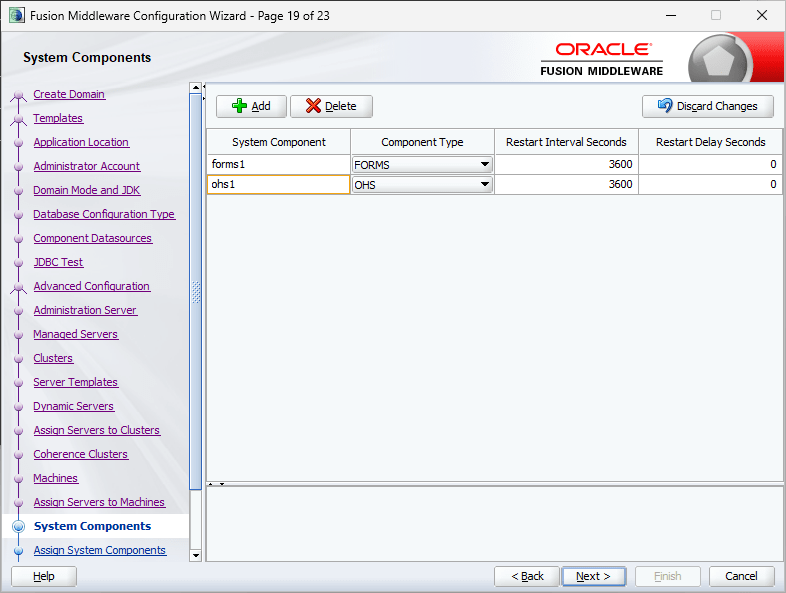Click the System Components step bullet icon
The height and width of the screenshot is (593, 786).
pos(19,526)
